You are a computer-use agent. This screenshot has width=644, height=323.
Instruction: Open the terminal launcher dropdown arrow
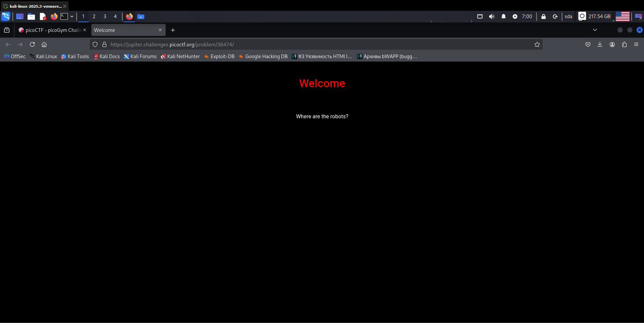coord(72,16)
